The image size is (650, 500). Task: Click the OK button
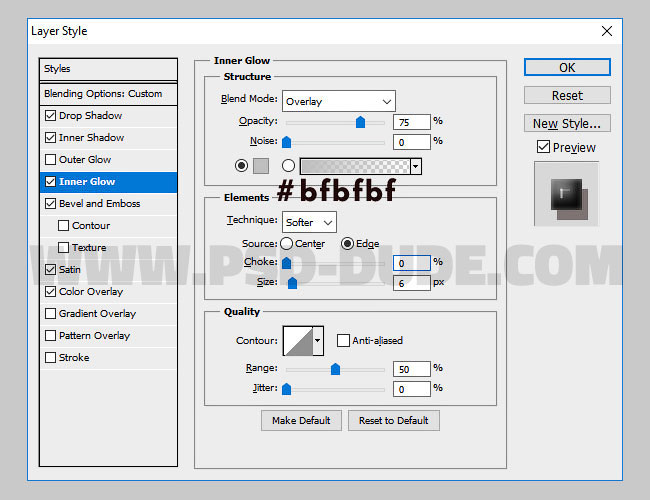(567, 67)
